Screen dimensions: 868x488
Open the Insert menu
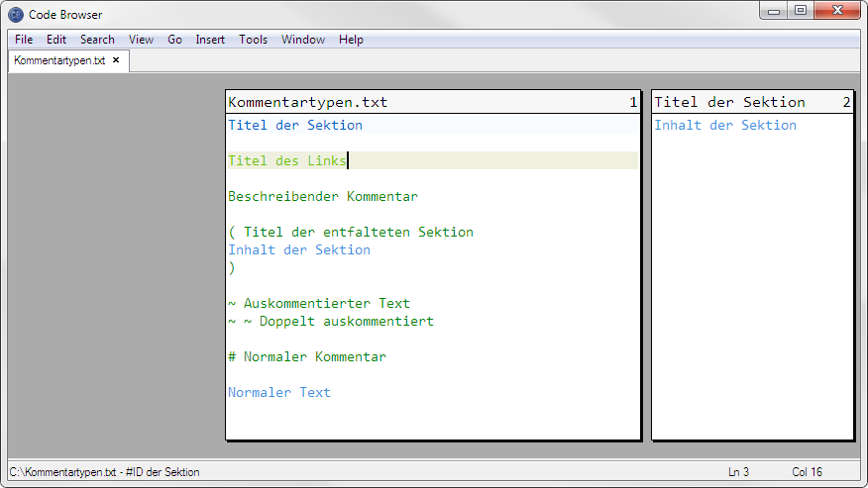(x=210, y=40)
